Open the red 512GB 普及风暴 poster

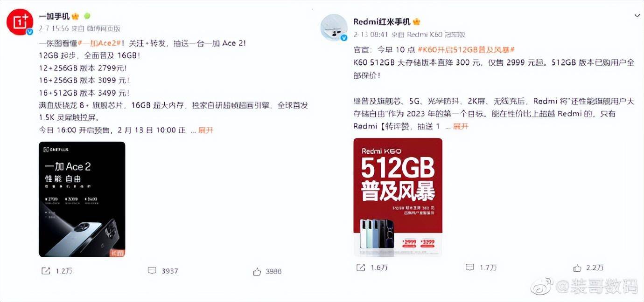(398, 197)
